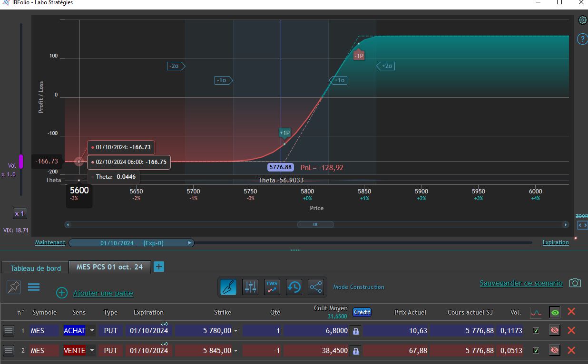Click the share nodes icon
The image size is (588, 364).
[x=316, y=287]
